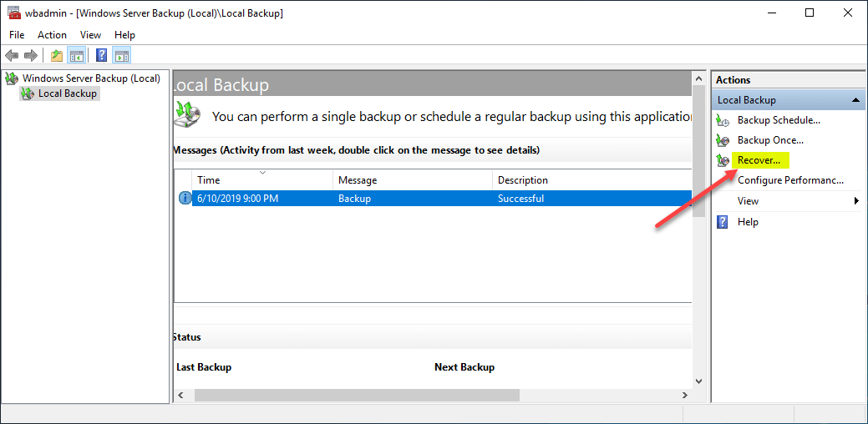Click the Backup Schedule icon in Actions

point(723,120)
